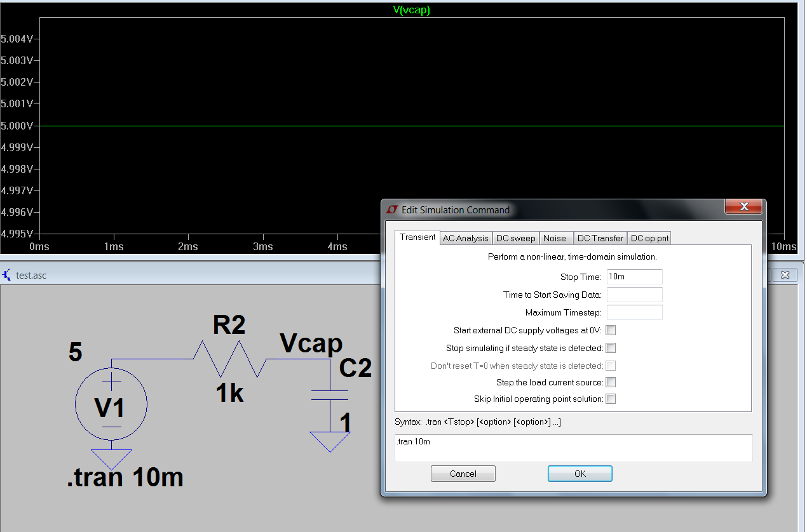Click the 0ms time axis label

pos(39,246)
